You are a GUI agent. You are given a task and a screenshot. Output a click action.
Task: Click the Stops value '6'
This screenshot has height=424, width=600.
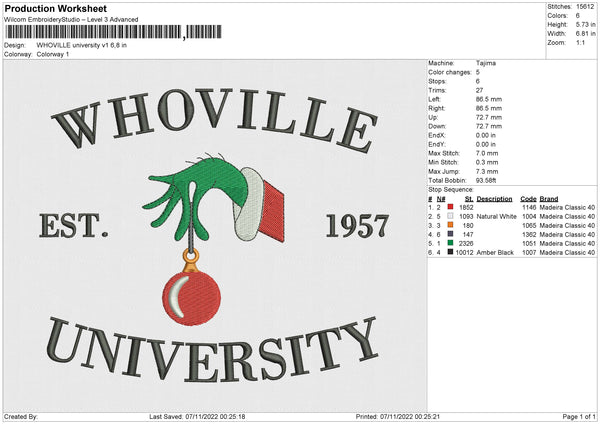pos(478,82)
